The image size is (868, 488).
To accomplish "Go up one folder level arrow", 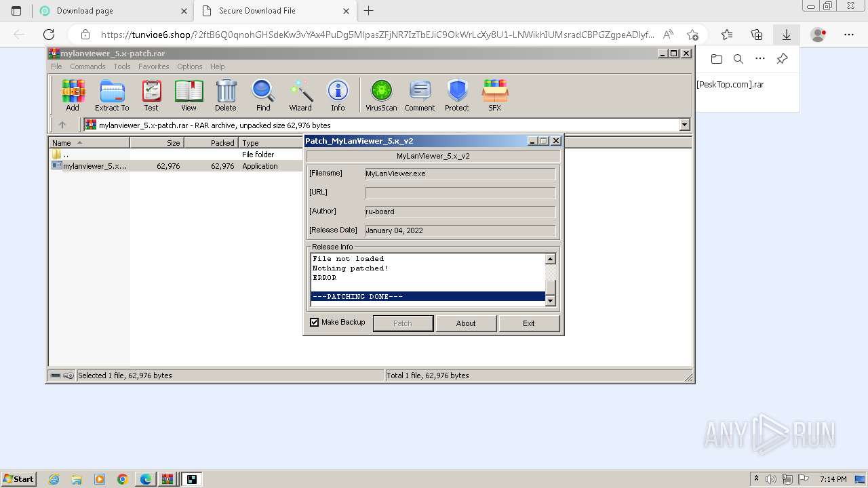I will (x=62, y=125).
